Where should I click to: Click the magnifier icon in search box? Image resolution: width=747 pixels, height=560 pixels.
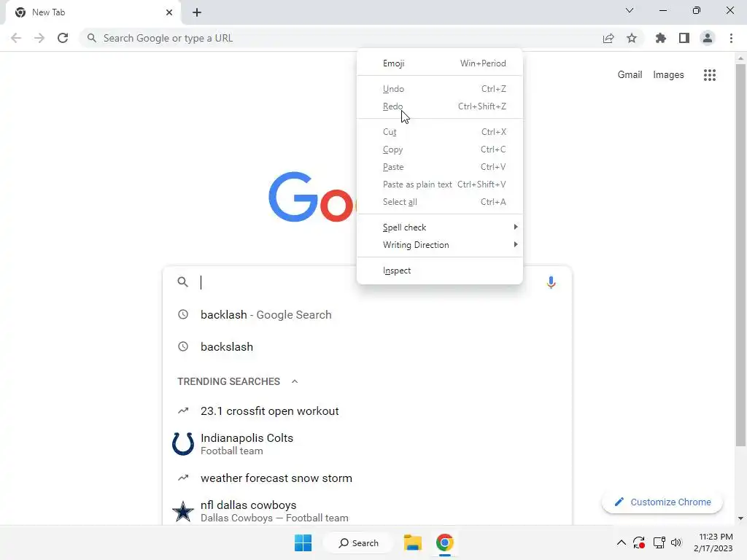[x=183, y=282]
